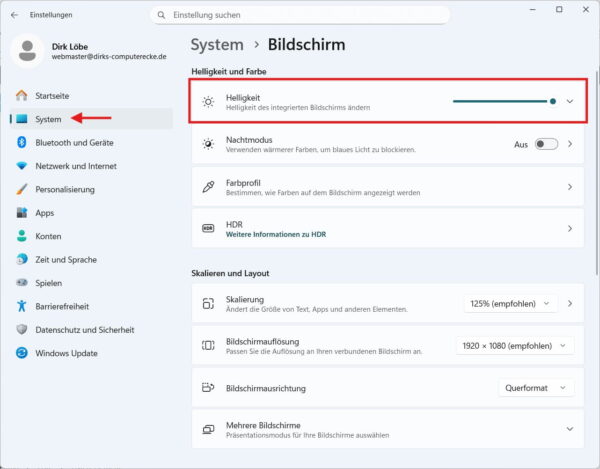Screen dimensions: 600x469
Task: Click the Einstellung suchen search field
Action: click(300, 15)
